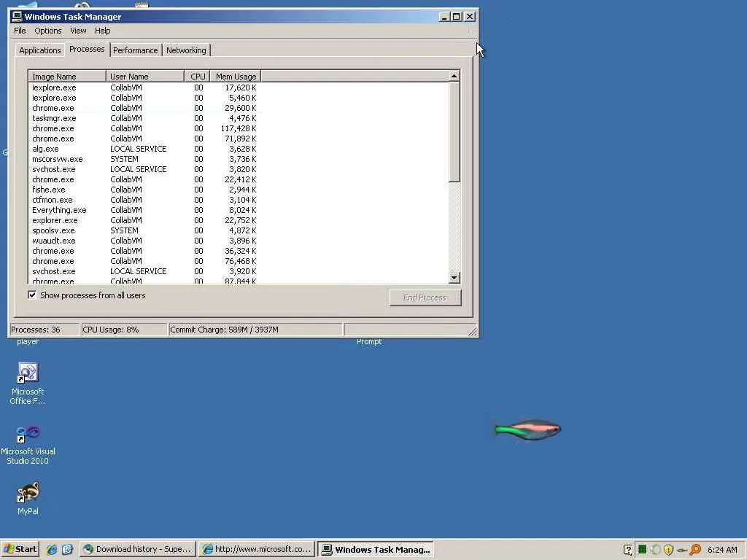Sort by User Name column header
747x560 pixels.
point(145,76)
